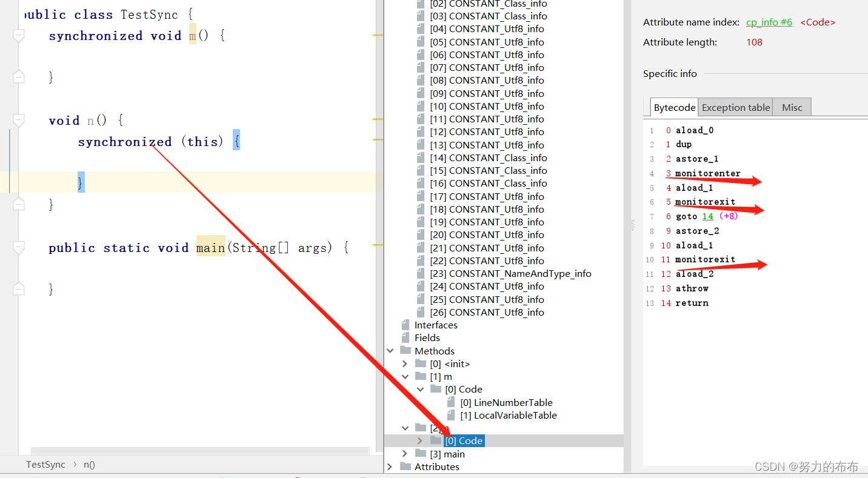Click the folder icon of [3] main
Viewport: 868px width, 478px height.
click(421, 454)
